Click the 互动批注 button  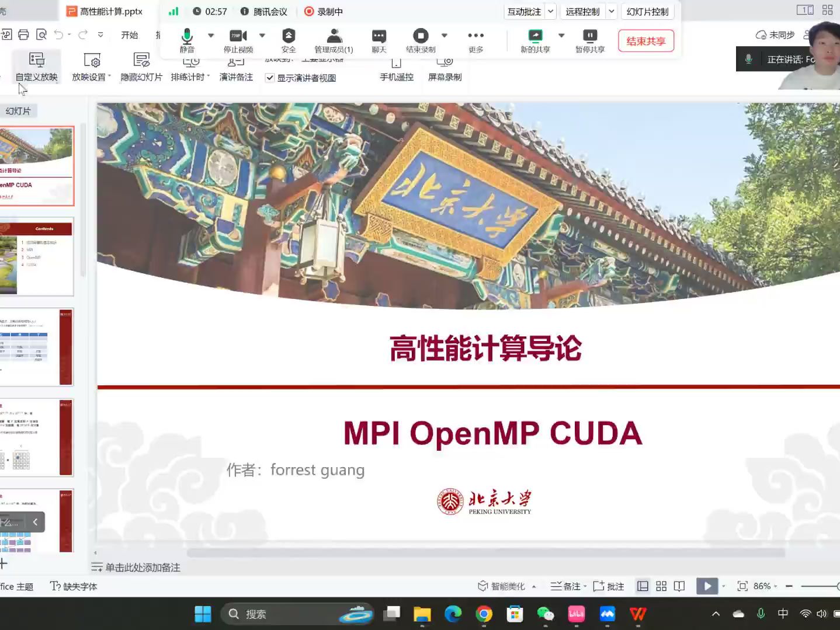coord(524,12)
